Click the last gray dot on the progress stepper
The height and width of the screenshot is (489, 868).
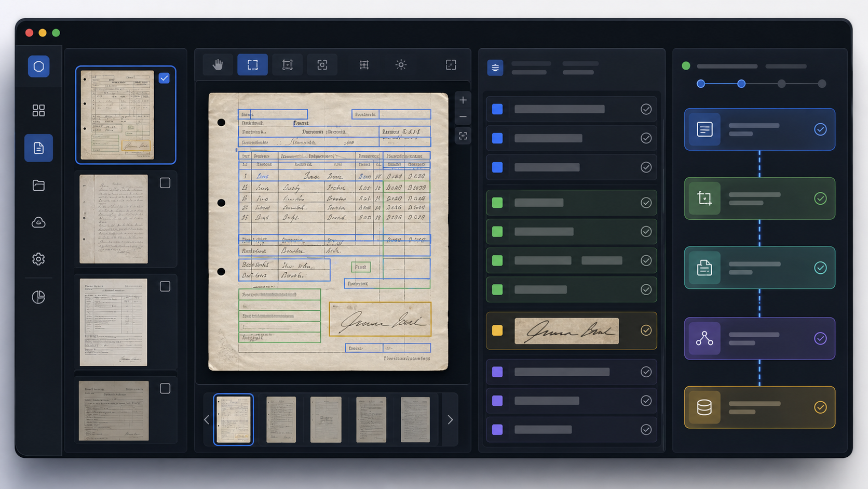[x=822, y=84]
